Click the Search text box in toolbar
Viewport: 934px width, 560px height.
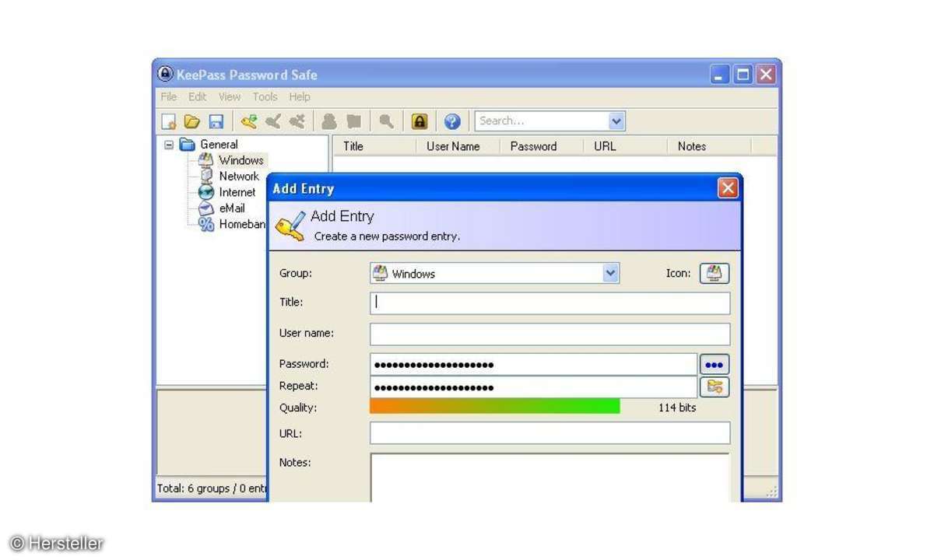coord(542,121)
